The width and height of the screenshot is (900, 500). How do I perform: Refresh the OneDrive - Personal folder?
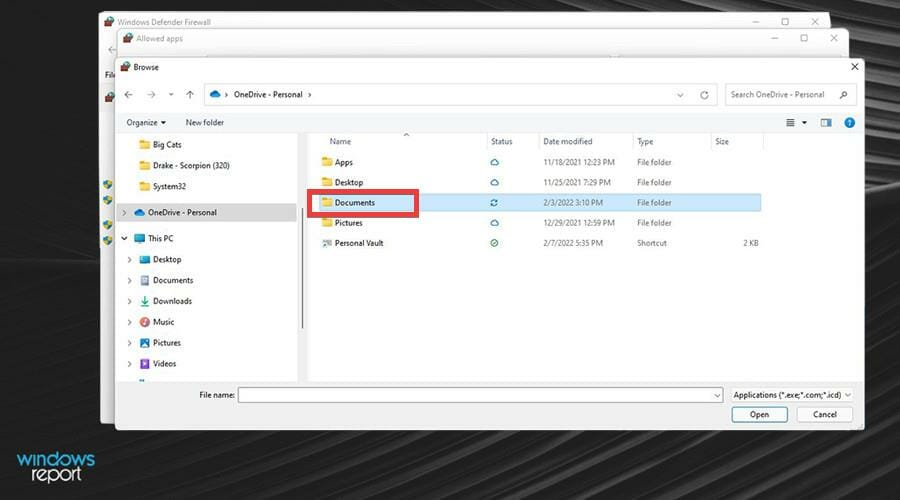coord(704,95)
